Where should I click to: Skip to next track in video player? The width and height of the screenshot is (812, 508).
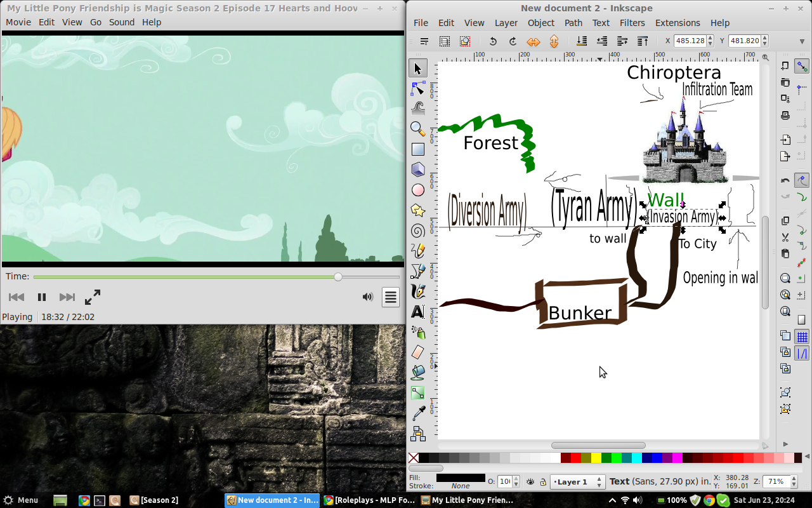pos(67,297)
